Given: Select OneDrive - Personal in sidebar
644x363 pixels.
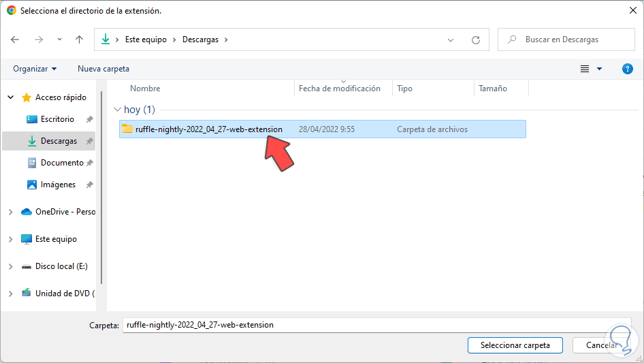Looking at the screenshot, I should [65, 212].
